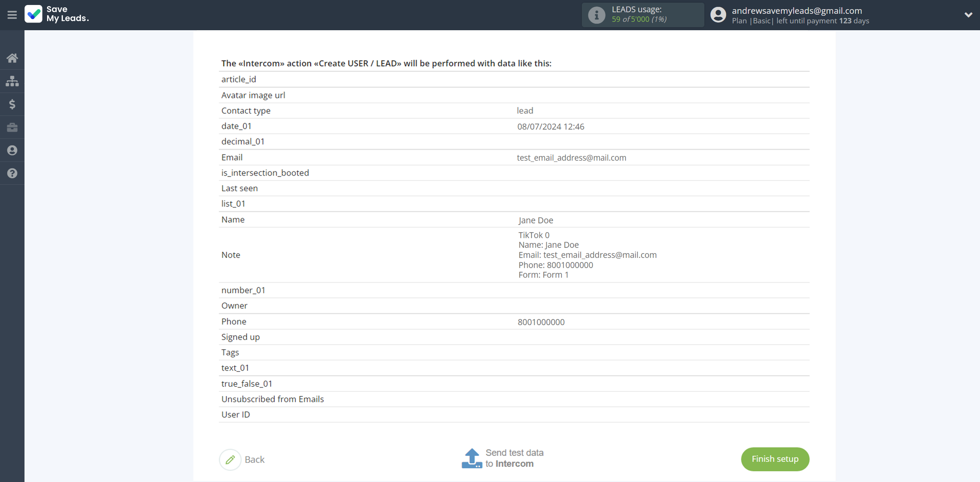
Task: Click the Back button label
Action: pos(255,459)
